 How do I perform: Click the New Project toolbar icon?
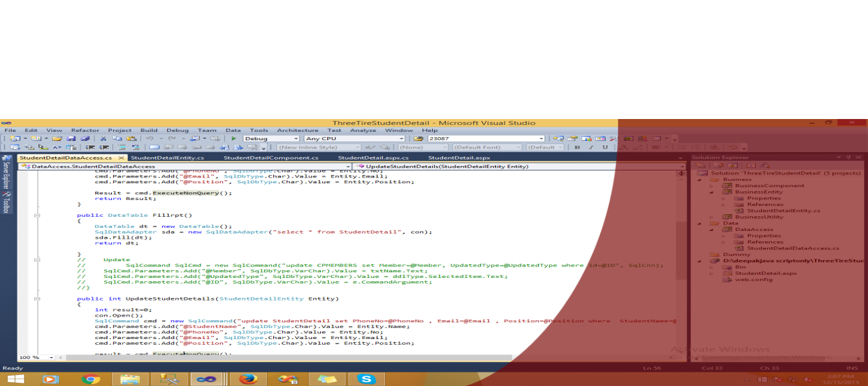click(x=14, y=138)
